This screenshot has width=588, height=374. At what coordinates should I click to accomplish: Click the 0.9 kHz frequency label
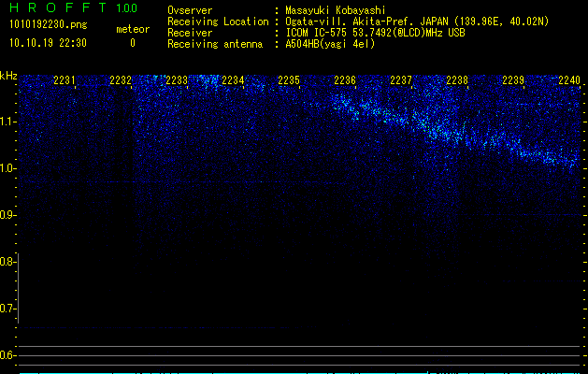[7, 215]
